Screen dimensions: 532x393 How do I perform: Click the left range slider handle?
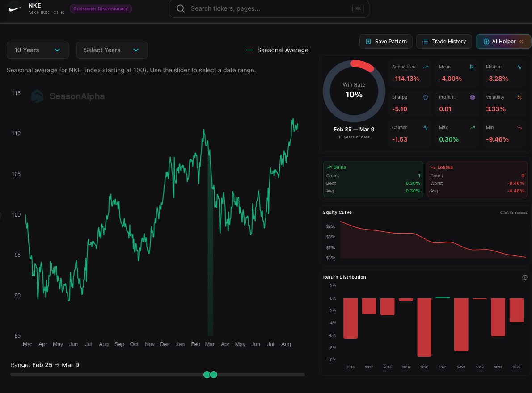coord(207,375)
